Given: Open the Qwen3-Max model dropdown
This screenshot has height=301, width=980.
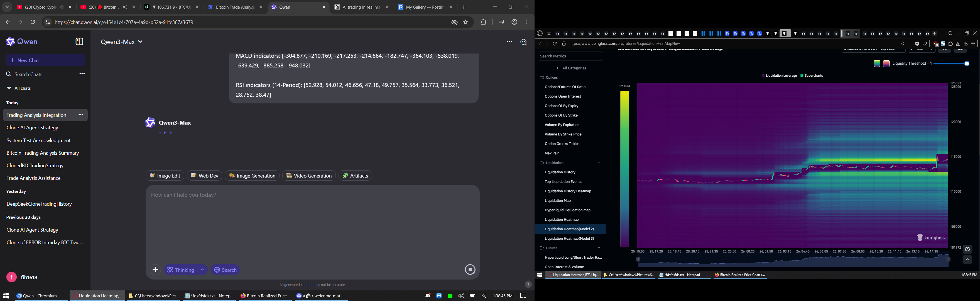Looking at the screenshot, I should coord(122,42).
